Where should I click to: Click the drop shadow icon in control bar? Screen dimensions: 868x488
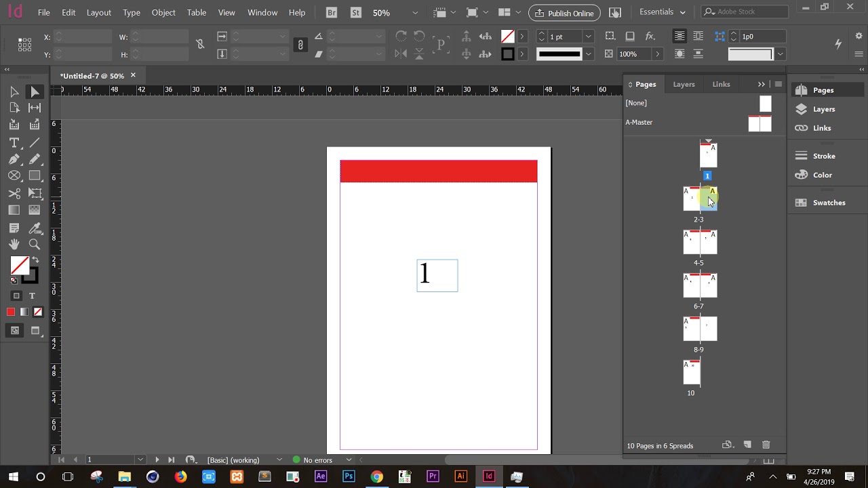630,36
